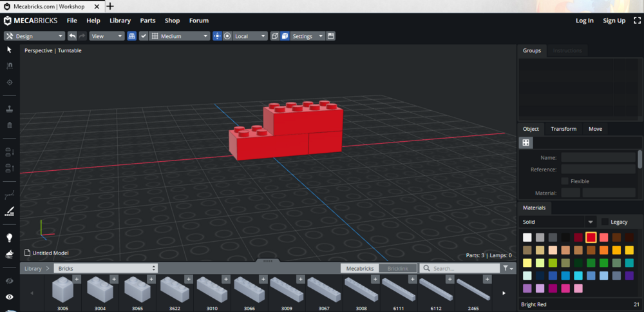Click the move brick up icon
This screenshot has height=312, width=644.
tap(10, 168)
